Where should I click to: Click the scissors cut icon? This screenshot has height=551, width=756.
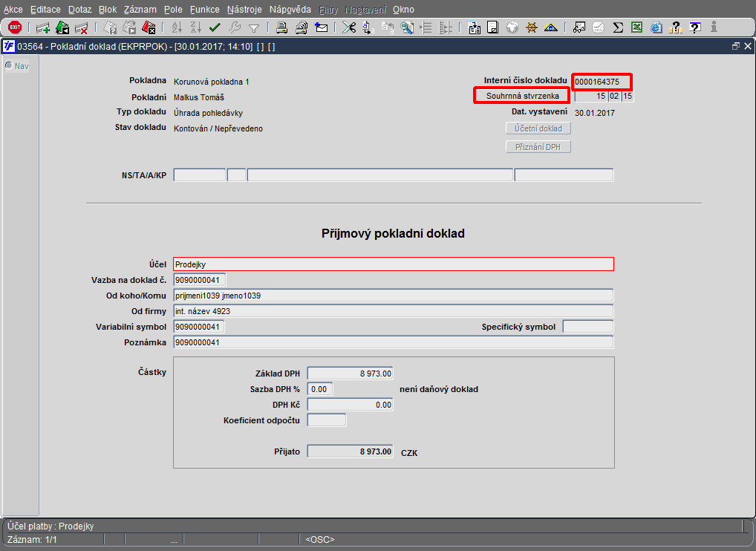click(348, 28)
